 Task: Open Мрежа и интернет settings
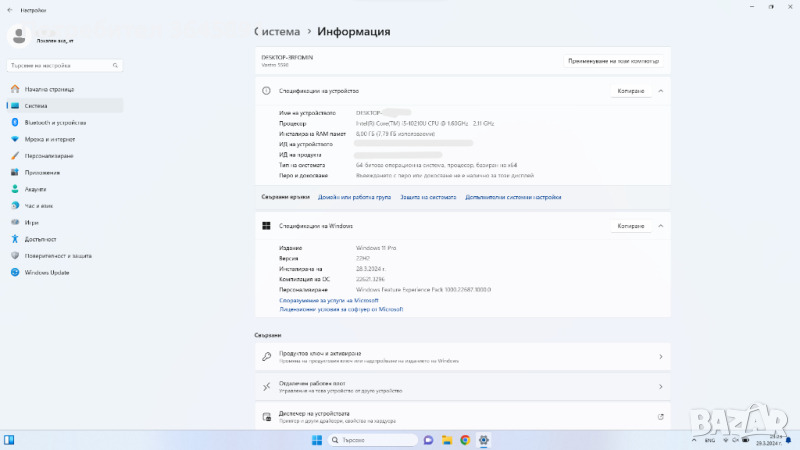[50, 139]
